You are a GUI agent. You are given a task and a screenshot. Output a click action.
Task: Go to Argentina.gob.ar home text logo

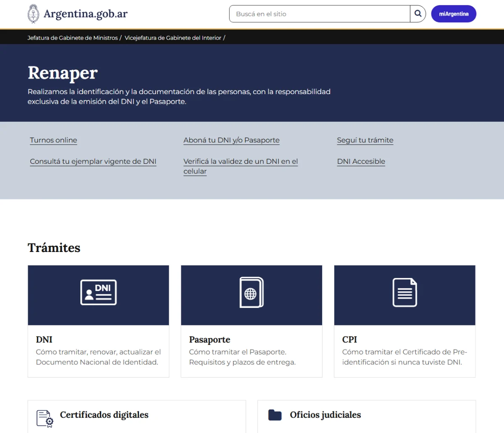[x=85, y=14]
